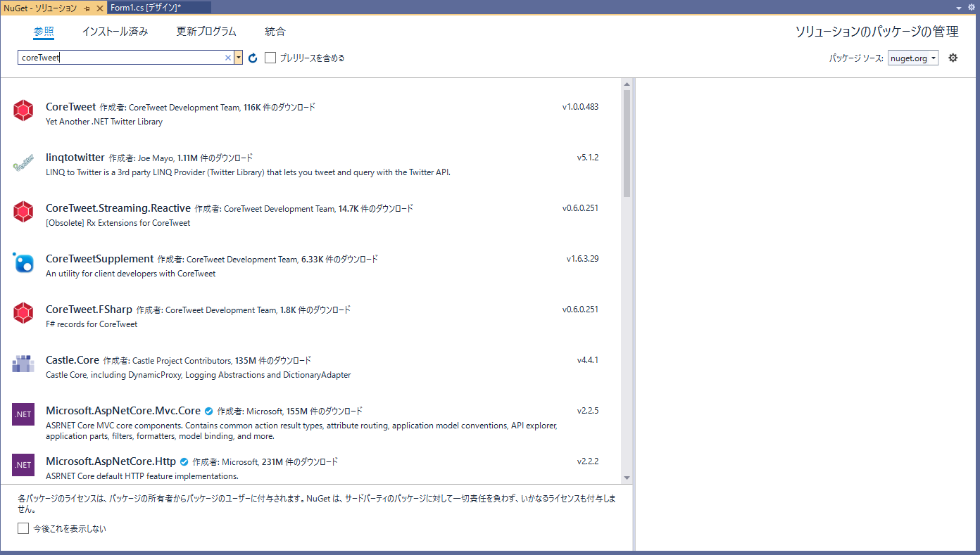This screenshot has width=980, height=555.
Task: Click version v0.6.0.251 of CoreTweet.FSharp
Action: pyautogui.click(x=580, y=310)
